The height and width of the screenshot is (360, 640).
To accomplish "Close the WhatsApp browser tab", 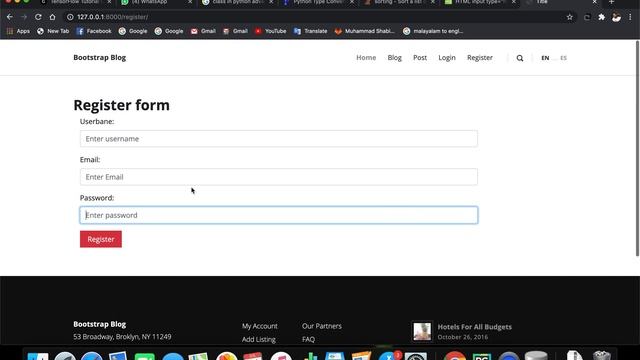I will pyautogui.click(x=190, y=2).
